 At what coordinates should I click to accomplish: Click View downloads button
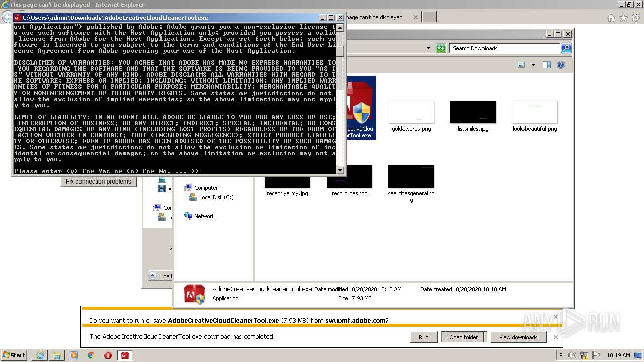click(x=518, y=337)
